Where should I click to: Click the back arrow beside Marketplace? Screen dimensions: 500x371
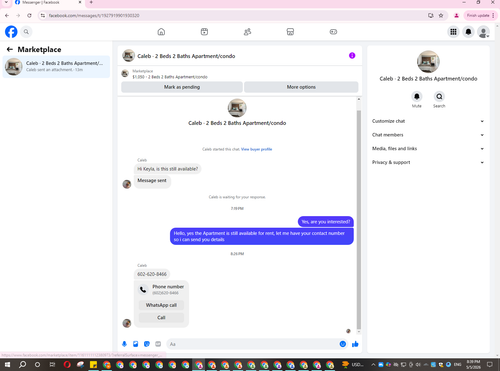point(10,49)
